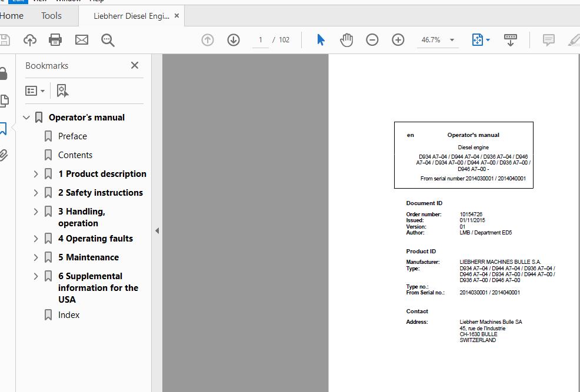Click LIEBHERR MACHINES BULLE S.A. text

click(x=500, y=262)
